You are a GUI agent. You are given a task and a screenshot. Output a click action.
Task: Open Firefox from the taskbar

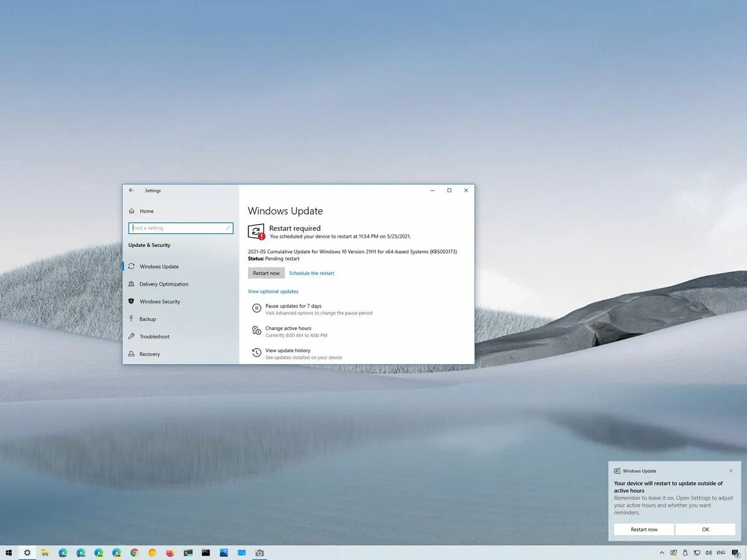(169, 553)
